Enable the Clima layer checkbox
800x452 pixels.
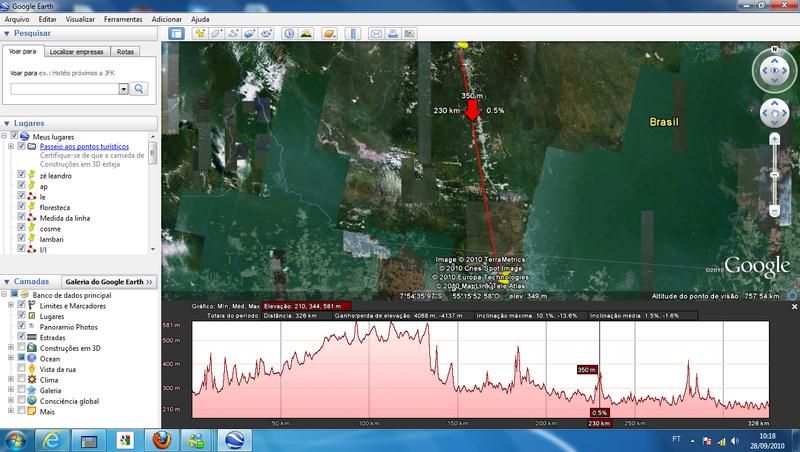pyautogui.click(x=21, y=379)
